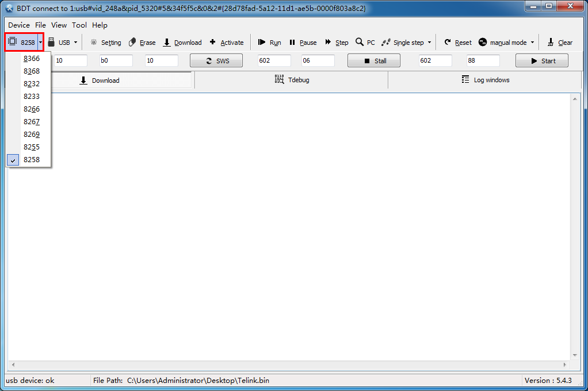
Task: Click the Stall button
Action: pos(374,61)
